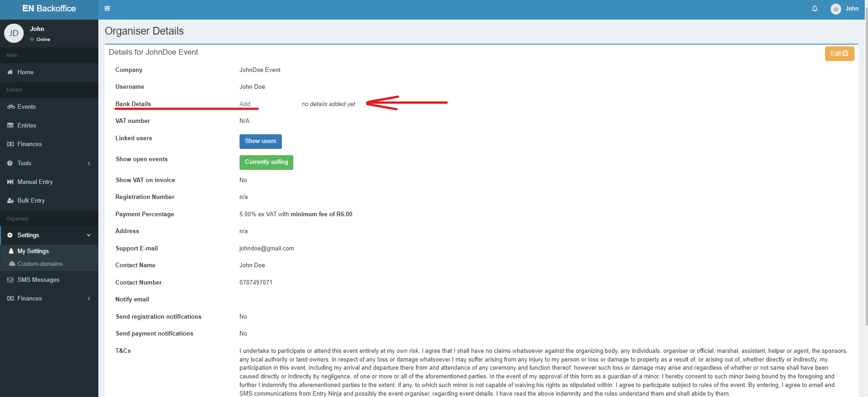Click the JD avatar in top bar
This screenshot has width=868, height=397.
[x=836, y=9]
